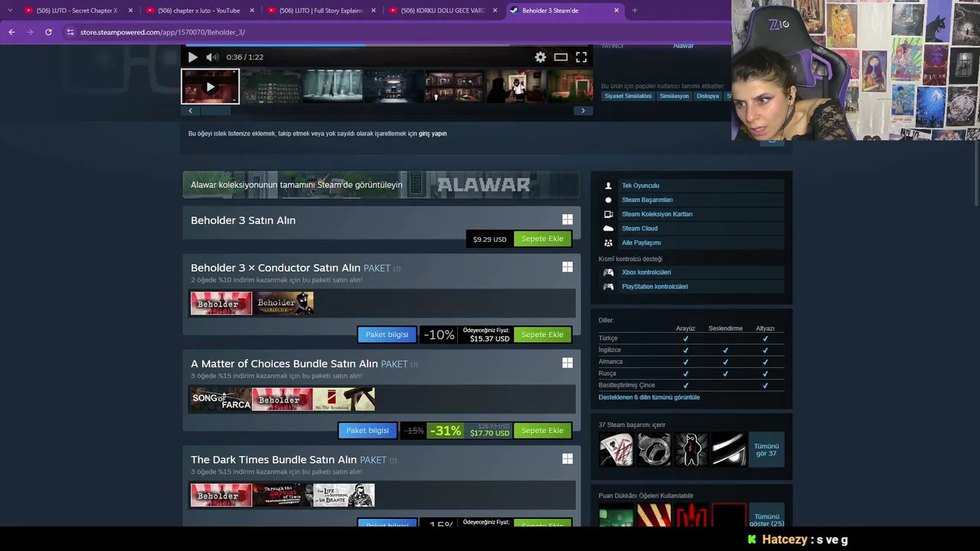980x551 pixels.
Task: View the white-eye achievement icon
Action: (729, 449)
